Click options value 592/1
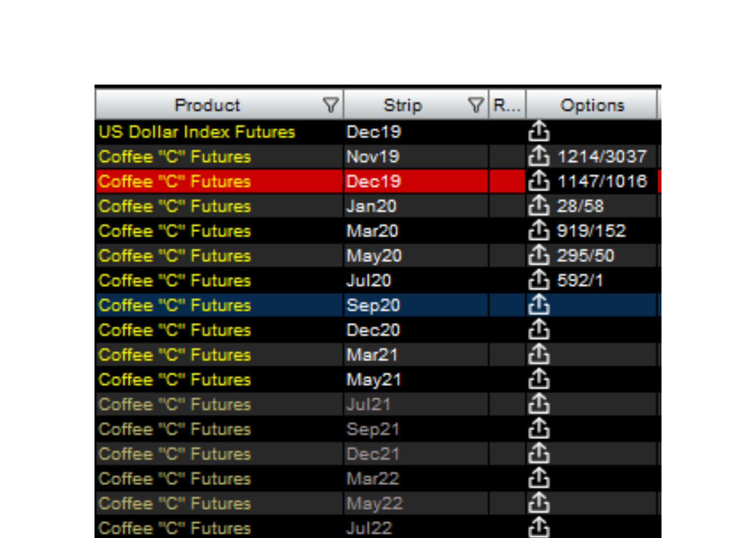The image size is (756, 538). point(580,280)
